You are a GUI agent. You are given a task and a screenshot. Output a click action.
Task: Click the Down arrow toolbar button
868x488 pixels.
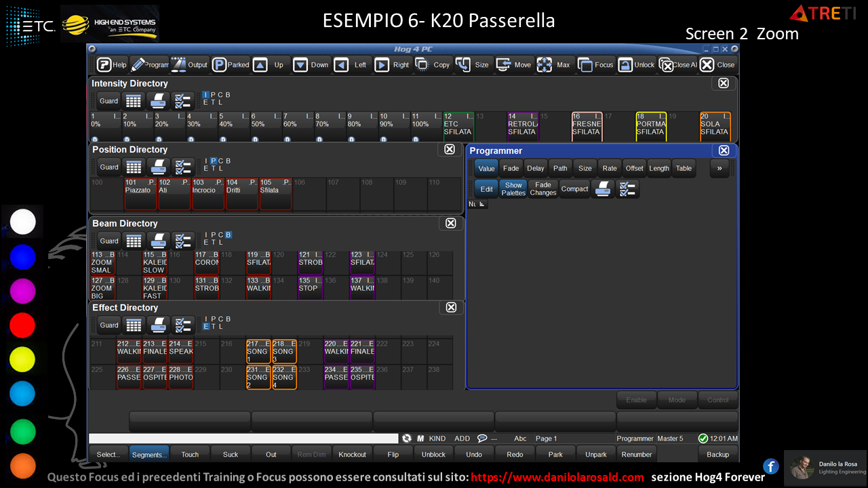(311, 65)
